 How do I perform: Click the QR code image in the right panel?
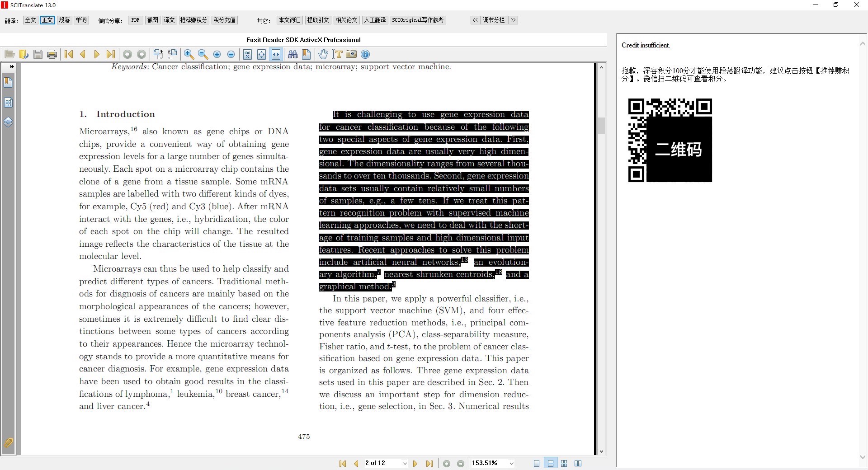670,140
